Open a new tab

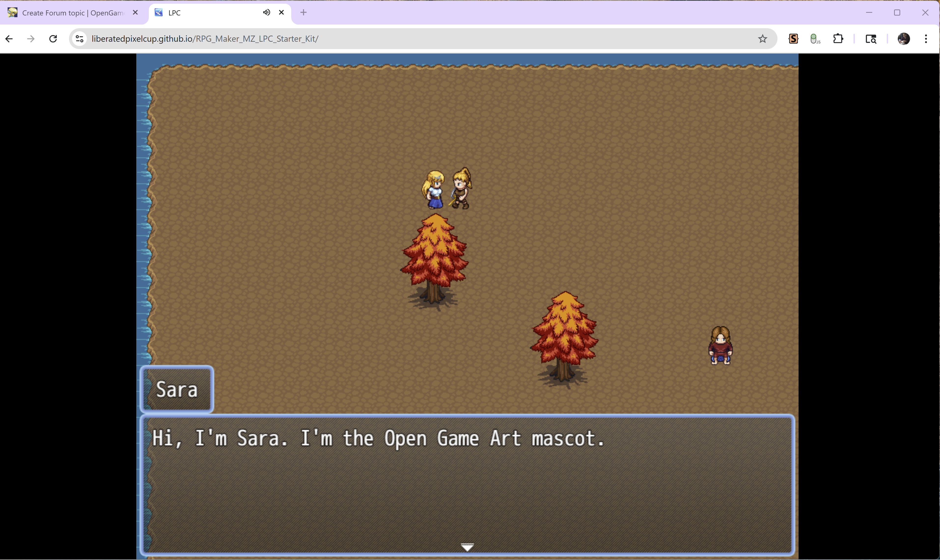pyautogui.click(x=303, y=13)
